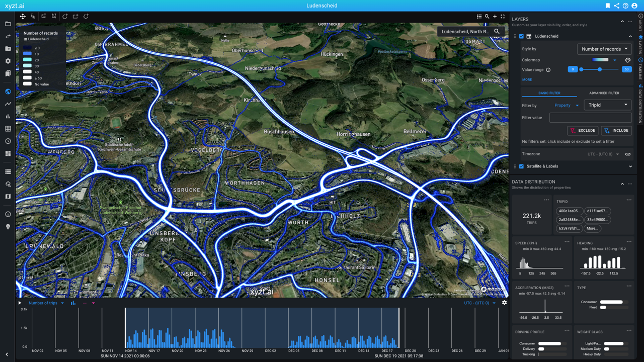This screenshot has height=362, width=644.
Task: Open the Layers panel more options menu
Action: (x=630, y=22)
